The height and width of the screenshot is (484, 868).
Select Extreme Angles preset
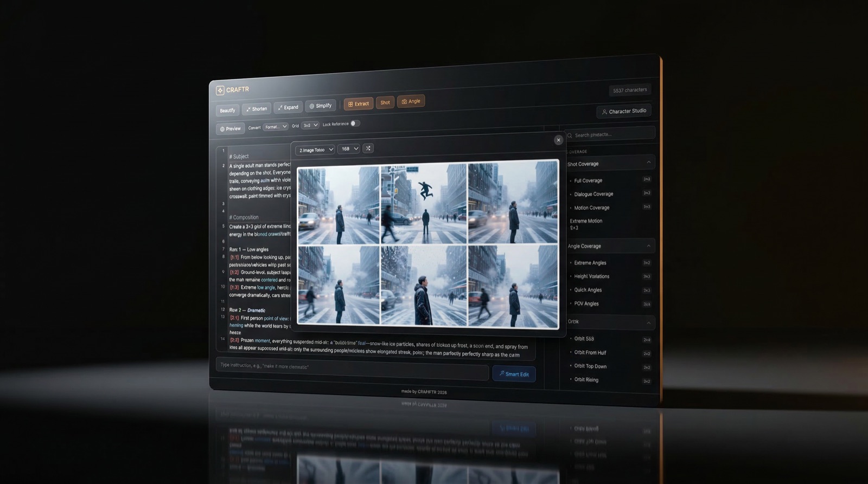pyautogui.click(x=590, y=263)
